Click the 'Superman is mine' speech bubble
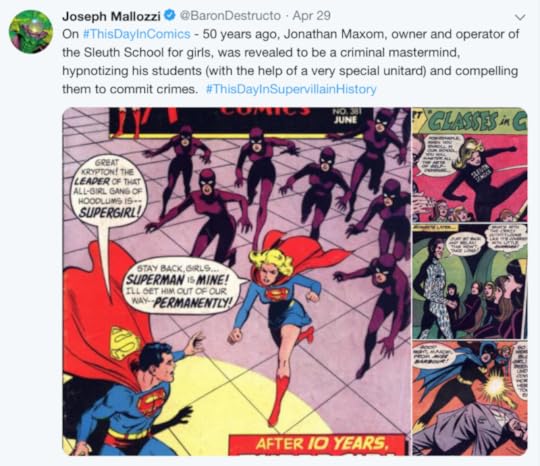The width and height of the screenshot is (540, 466). coord(178,284)
